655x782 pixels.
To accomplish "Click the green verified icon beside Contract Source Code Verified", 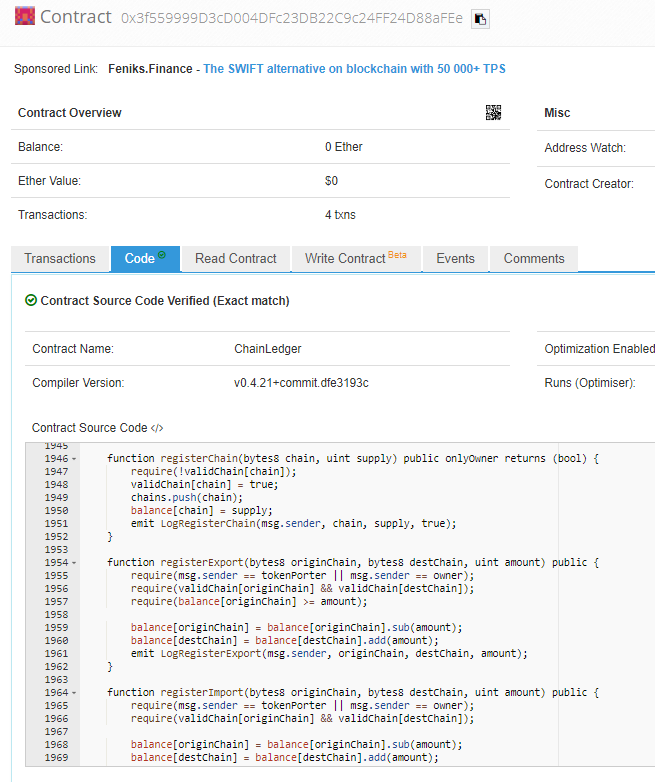I will click(31, 300).
